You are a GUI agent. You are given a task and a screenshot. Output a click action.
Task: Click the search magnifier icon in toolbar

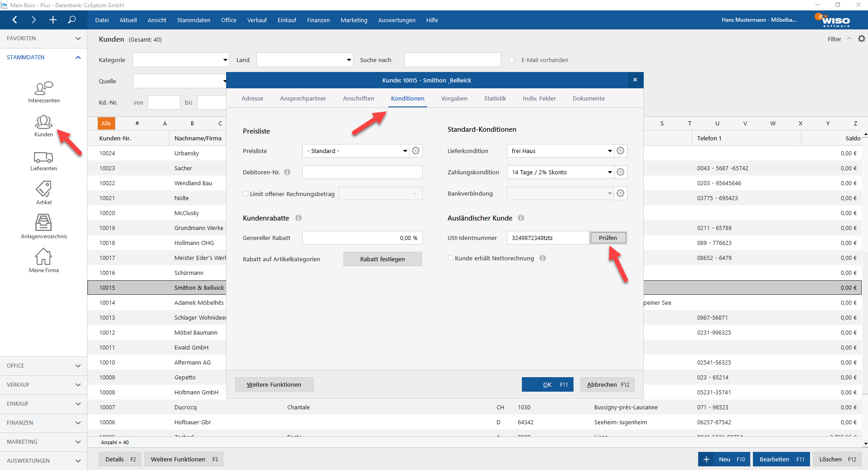(72, 20)
